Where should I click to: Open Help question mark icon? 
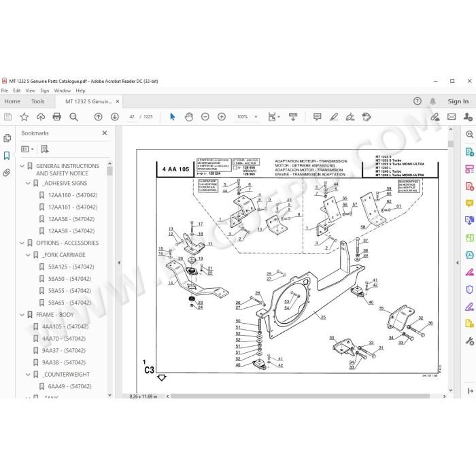(418, 101)
